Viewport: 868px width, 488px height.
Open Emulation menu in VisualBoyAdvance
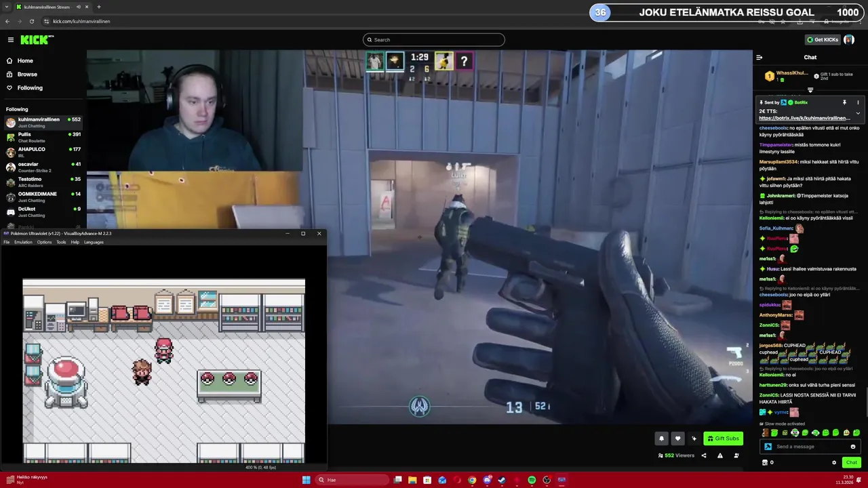click(x=23, y=242)
